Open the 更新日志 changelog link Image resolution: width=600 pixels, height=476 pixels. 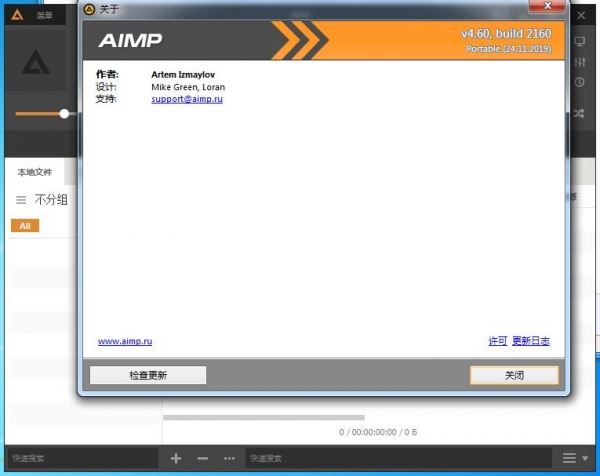[x=531, y=341]
